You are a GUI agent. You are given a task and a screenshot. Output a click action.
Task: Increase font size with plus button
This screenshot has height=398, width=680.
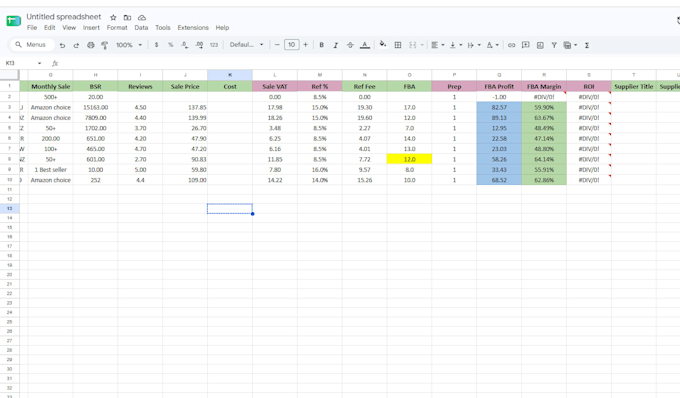click(306, 45)
